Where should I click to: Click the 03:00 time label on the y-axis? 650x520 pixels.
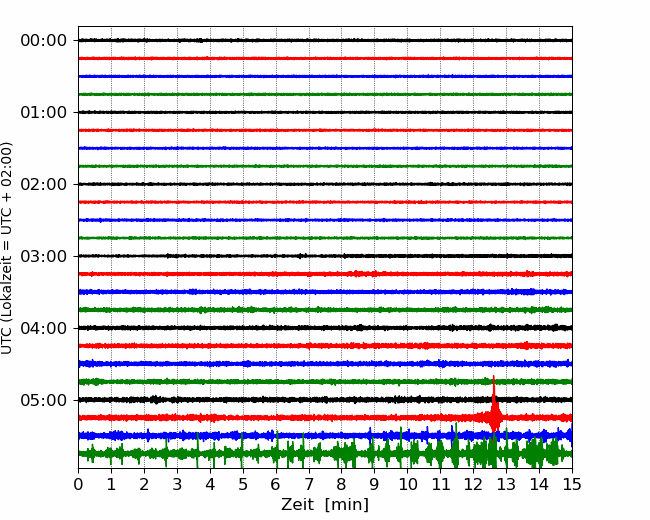[x=44, y=256]
